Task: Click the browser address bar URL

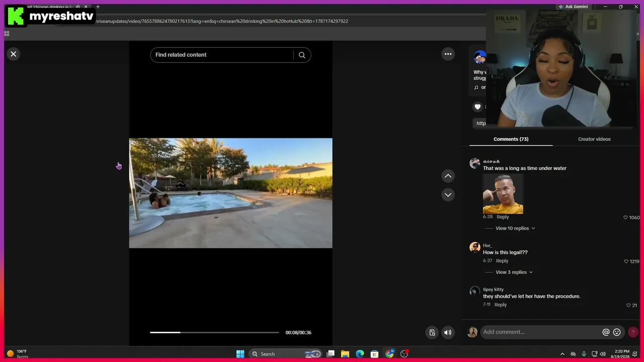Action: click(221, 21)
